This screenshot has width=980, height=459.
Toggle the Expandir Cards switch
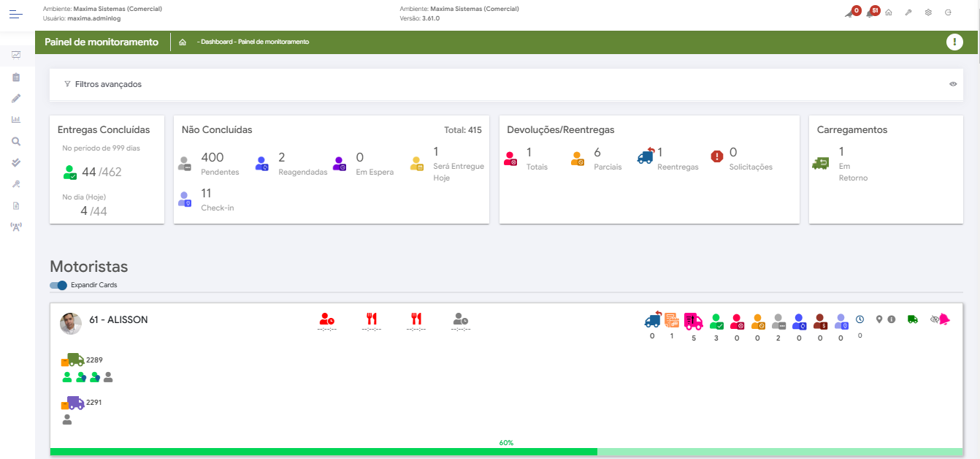58,285
